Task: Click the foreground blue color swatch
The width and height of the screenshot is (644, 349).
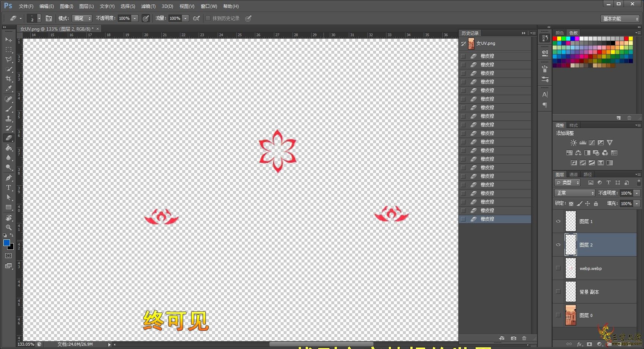Action: click(6, 243)
